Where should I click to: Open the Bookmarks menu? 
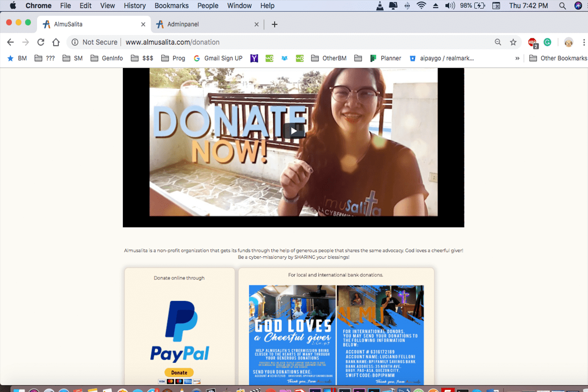click(172, 6)
